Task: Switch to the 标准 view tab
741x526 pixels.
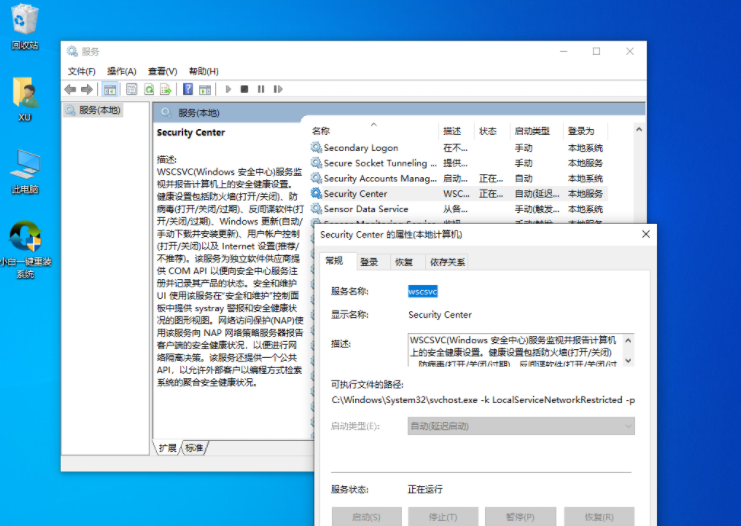Action: point(194,448)
